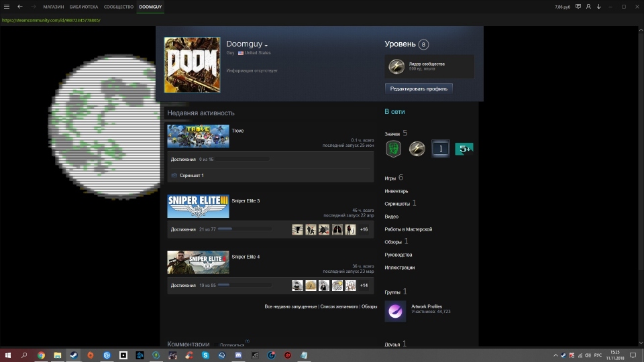Image resolution: width=644 pixels, height=362 pixels.
Task: Click the last Sniper Elite 3 achievement icon
Action: point(350,229)
